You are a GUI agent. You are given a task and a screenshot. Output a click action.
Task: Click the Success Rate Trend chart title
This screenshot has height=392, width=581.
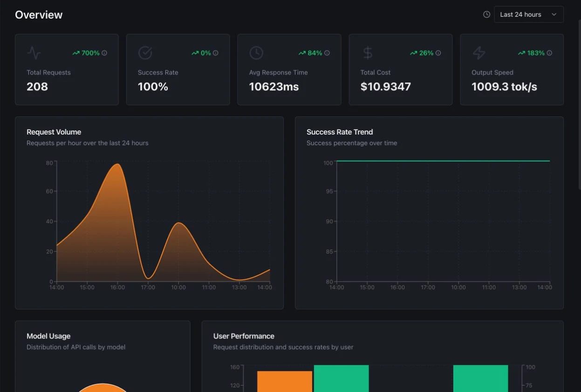click(x=340, y=132)
